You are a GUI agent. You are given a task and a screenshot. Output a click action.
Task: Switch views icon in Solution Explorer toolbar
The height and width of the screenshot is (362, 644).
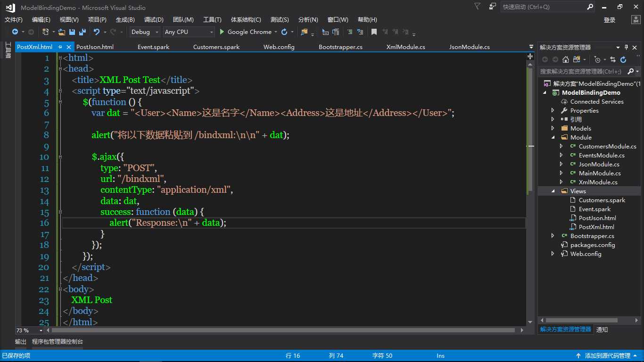coord(577,59)
